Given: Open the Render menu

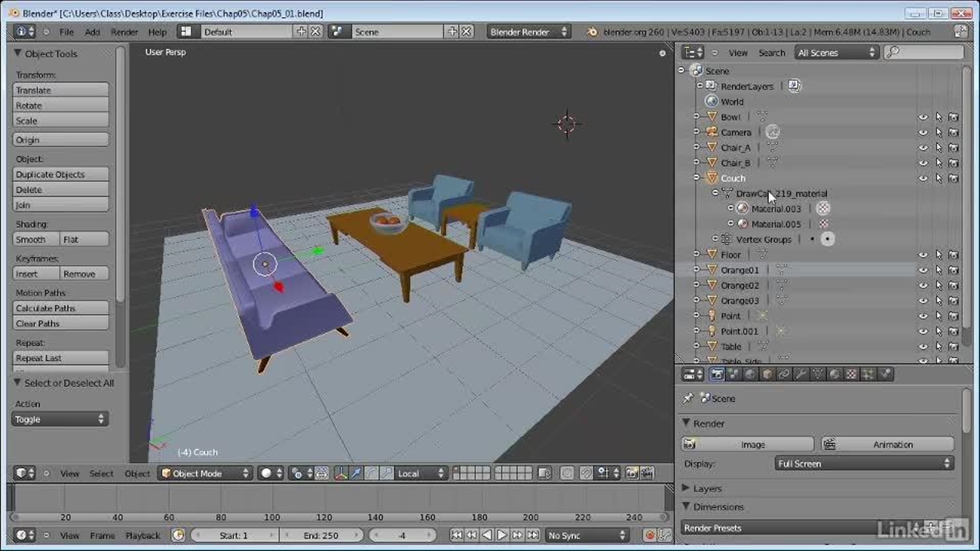Looking at the screenshot, I should coord(124,32).
